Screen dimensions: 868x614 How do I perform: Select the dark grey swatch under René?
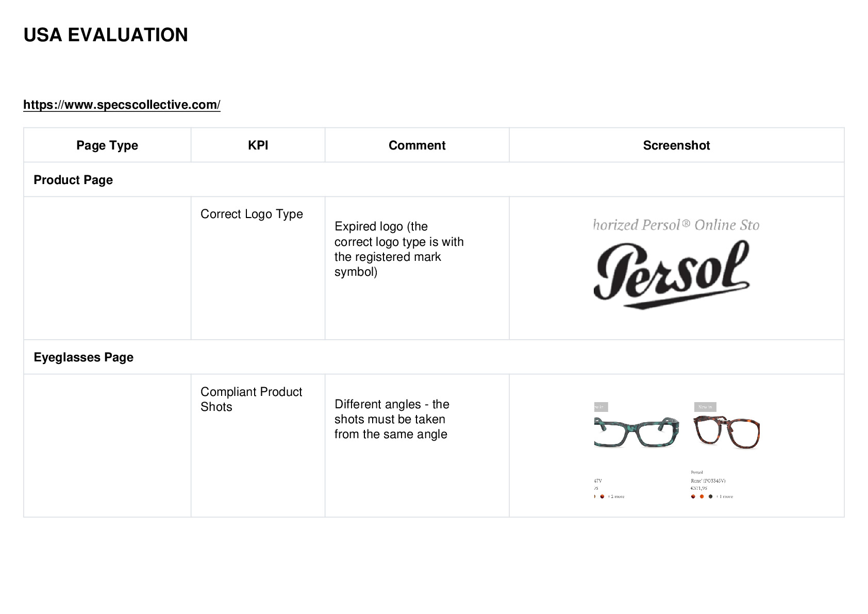710,496
